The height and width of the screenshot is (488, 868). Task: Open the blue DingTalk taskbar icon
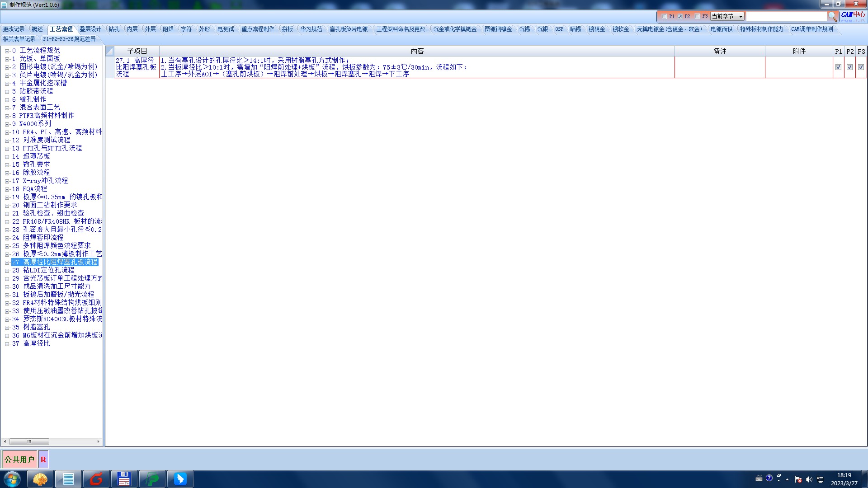180,479
